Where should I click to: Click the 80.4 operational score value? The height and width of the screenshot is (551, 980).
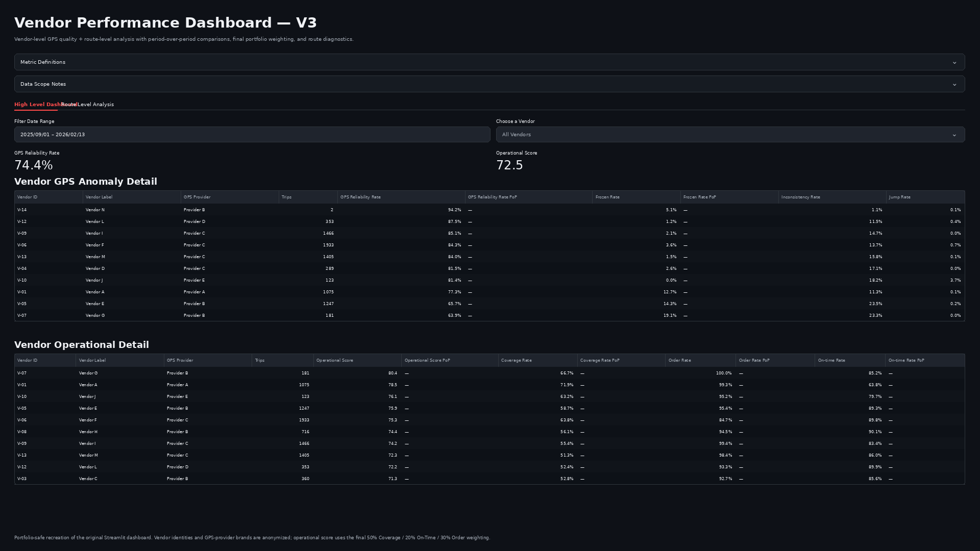393,373
